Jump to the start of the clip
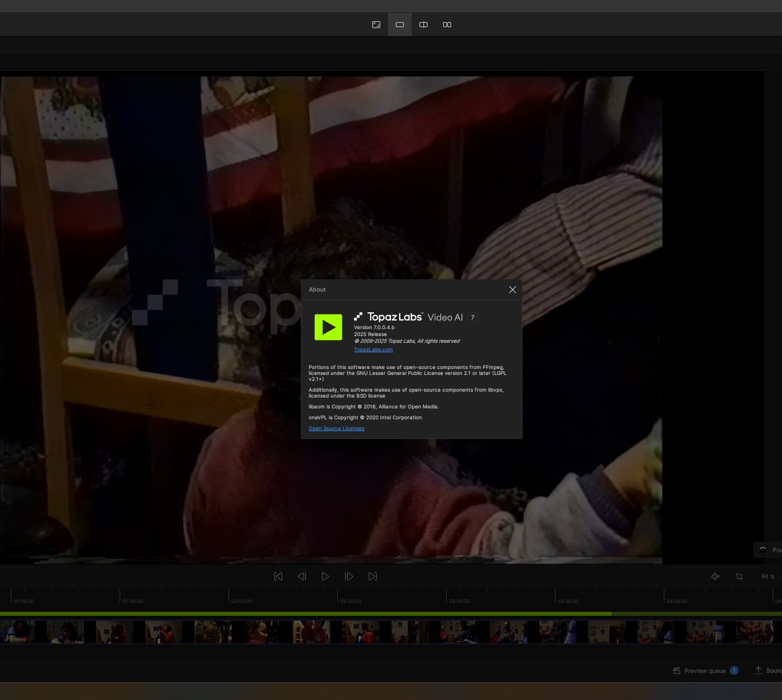 pos(278,576)
